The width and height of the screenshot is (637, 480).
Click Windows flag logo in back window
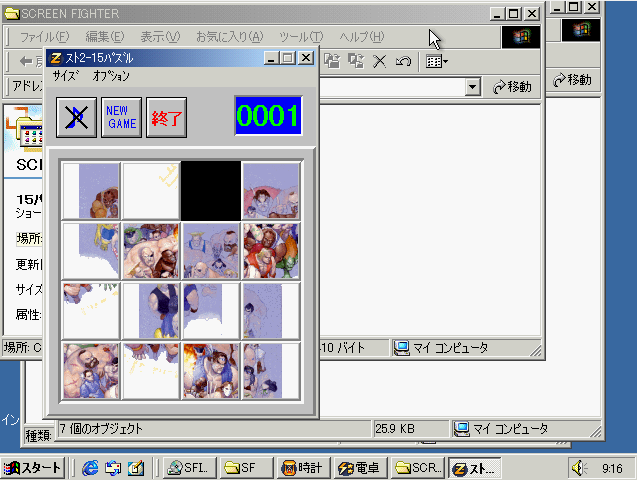coord(581,30)
